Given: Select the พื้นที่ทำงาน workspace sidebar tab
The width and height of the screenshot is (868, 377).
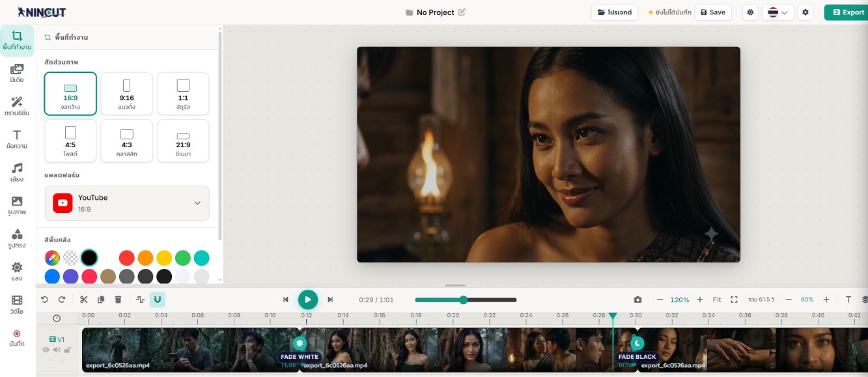Looking at the screenshot, I should pyautogui.click(x=17, y=40).
